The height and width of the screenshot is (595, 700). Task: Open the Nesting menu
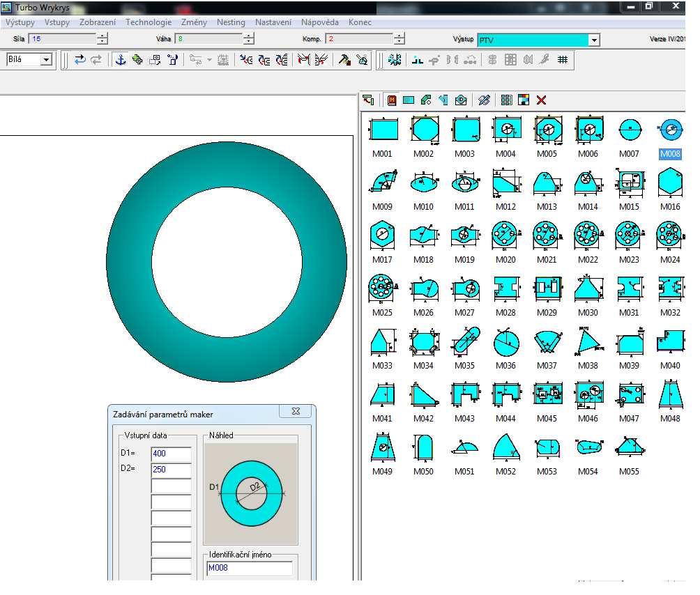231,22
